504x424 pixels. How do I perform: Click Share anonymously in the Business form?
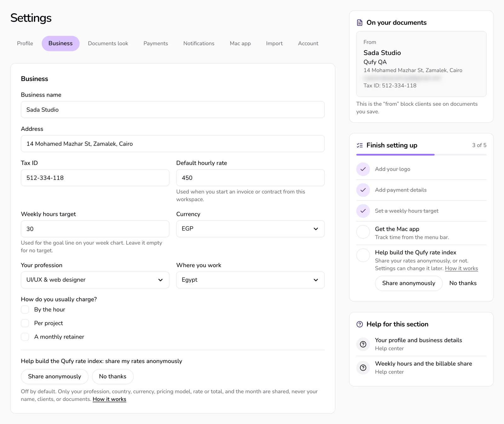54,376
